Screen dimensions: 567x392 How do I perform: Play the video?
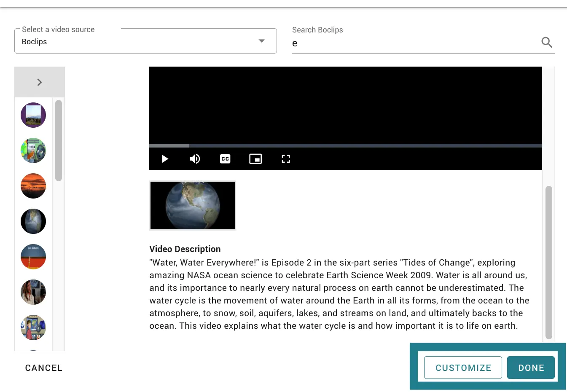click(165, 159)
